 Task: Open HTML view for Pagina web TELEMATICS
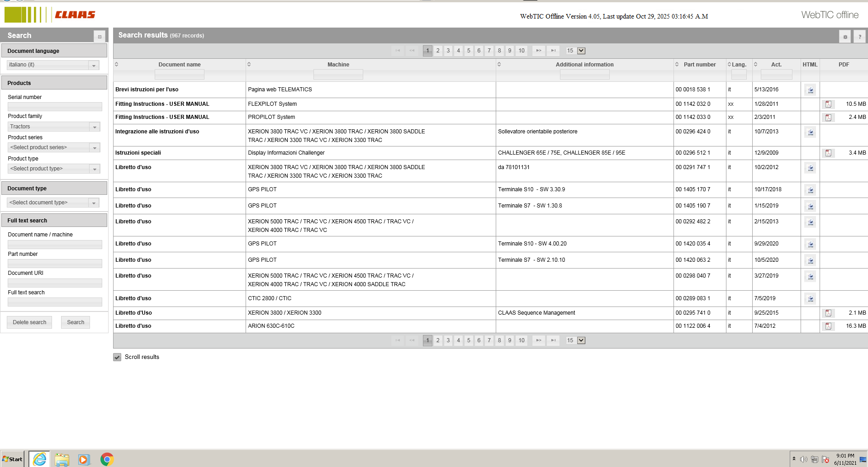pyautogui.click(x=810, y=90)
